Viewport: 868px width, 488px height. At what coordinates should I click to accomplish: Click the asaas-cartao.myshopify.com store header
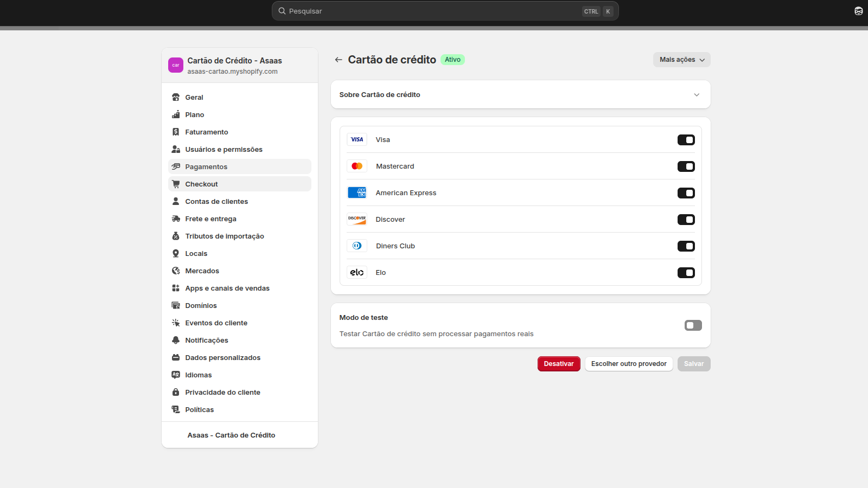(240, 65)
